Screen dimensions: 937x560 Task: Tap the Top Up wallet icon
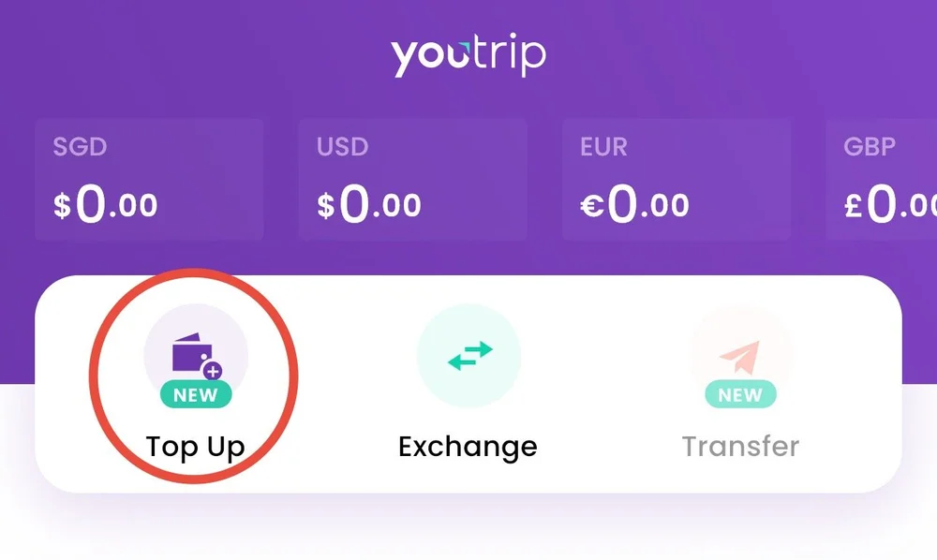196,355
